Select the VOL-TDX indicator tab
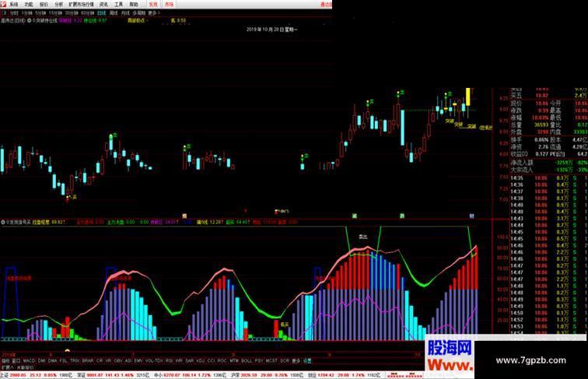Image resolution: width=588 pixels, height=379 pixels. click(x=154, y=360)
